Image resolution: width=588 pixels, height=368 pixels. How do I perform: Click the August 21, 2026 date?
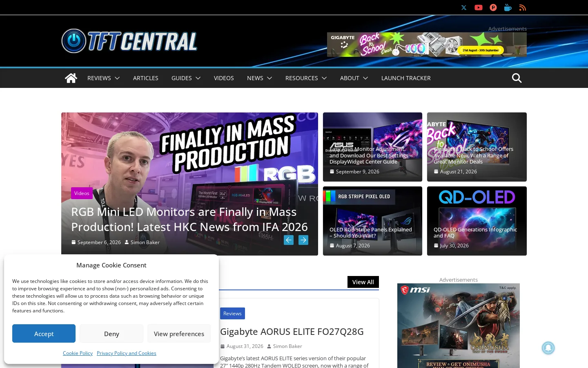459,172
